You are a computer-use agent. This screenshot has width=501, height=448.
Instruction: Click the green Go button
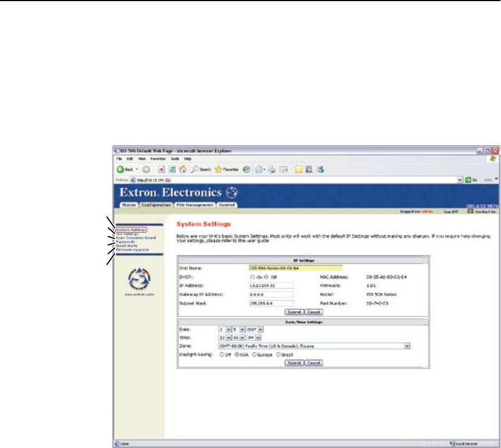click(x=472, y=180)
